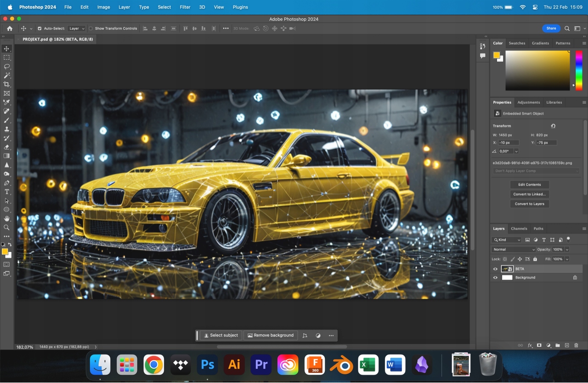Viewport: 588px width, 383px height.
Task: Select the Zoom tool
Action: coord(6,227)
